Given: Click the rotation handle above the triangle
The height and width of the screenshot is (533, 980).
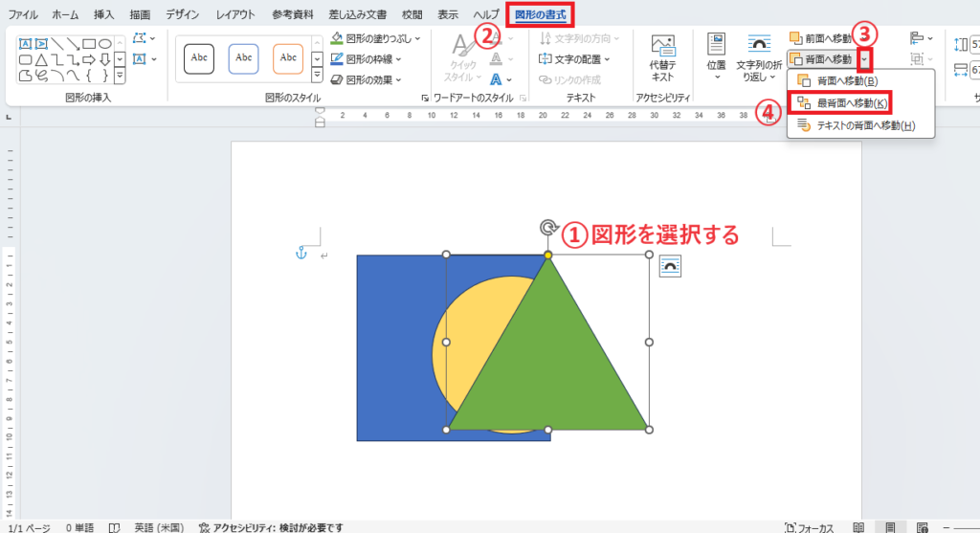Looking at the screenshot, I should coord(548,228).
